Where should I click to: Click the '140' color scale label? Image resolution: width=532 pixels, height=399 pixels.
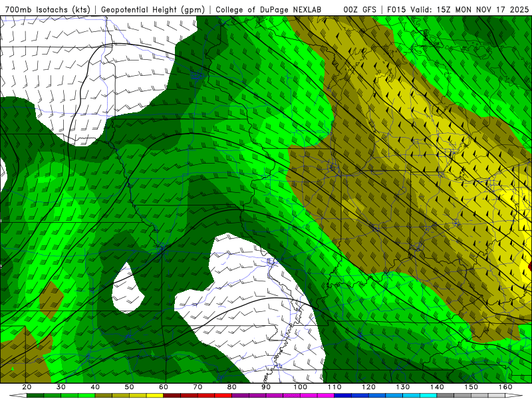(x=438, y=387)
